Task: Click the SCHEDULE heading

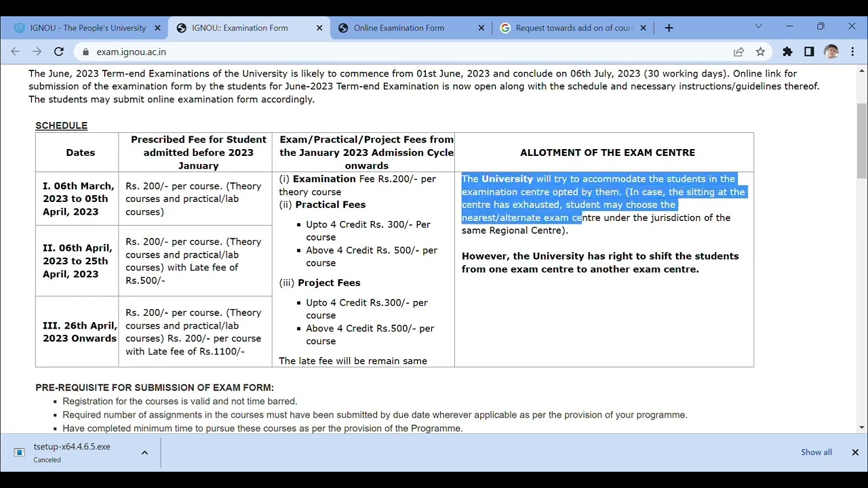Action: (61, 125)
